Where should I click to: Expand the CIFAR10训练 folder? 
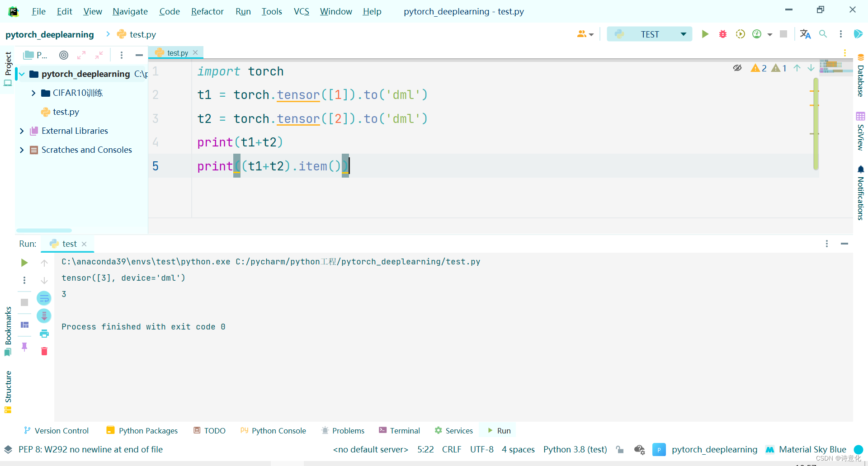pyautogui.click(x=33, y=93)
